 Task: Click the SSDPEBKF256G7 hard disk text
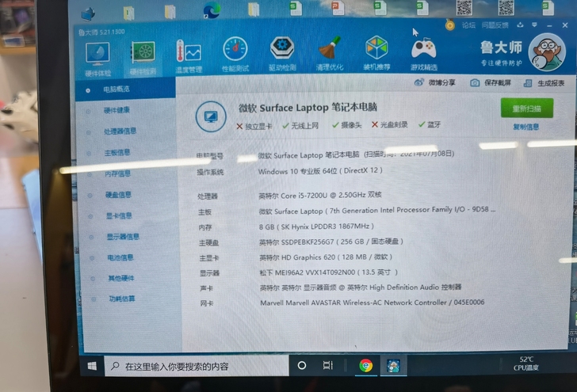tap(331, 242)
